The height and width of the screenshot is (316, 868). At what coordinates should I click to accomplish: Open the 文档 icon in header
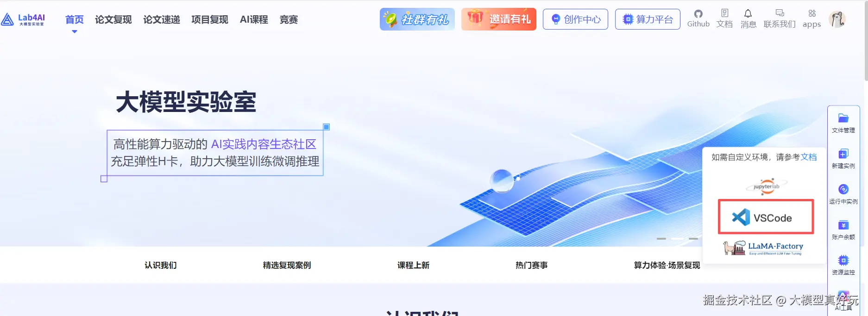724,19
